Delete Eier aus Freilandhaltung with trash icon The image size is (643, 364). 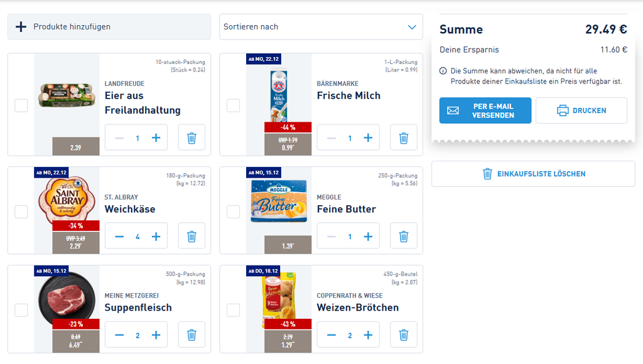192,137
